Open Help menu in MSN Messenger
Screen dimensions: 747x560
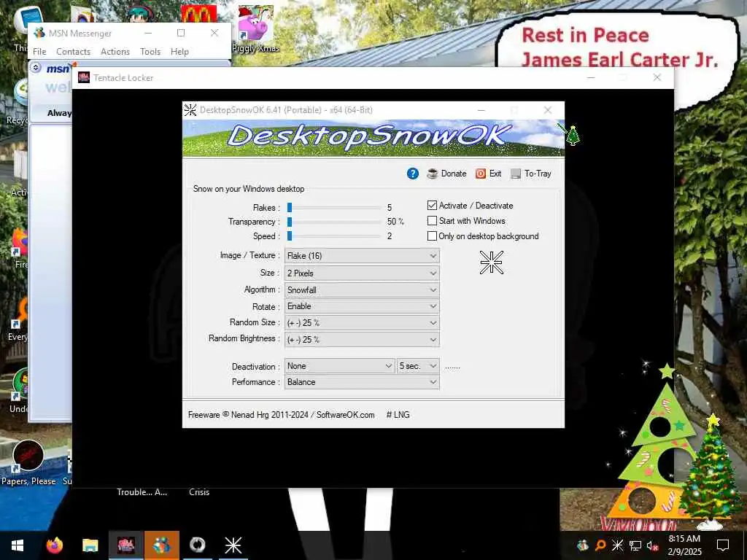click(x=179, y=52)
